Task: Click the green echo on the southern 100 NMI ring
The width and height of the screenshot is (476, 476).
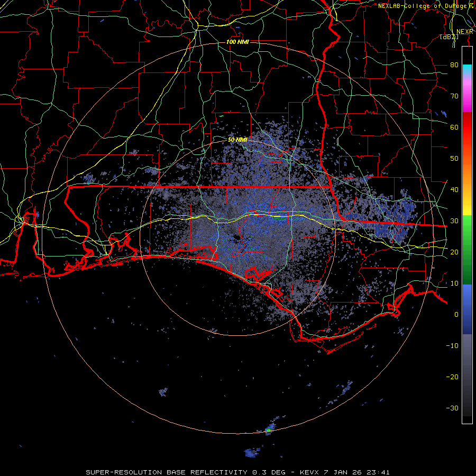Action: click(x=268, y=430)
